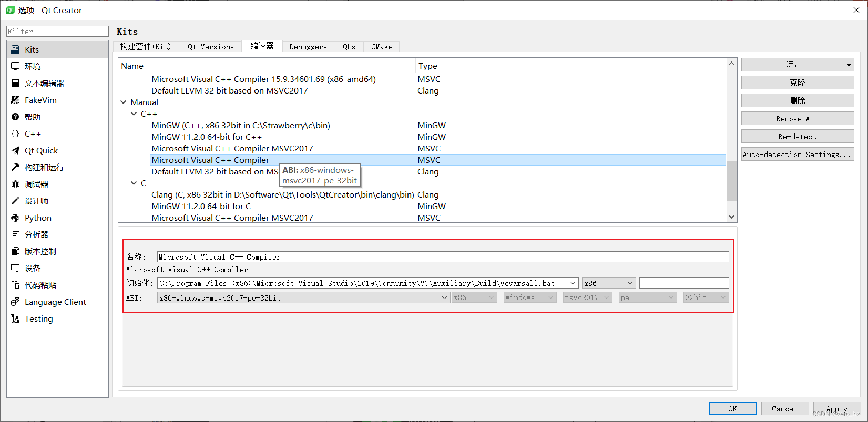
Task: Open the 帮助 question mark icon
Action: pyautogui.click(x=15, y=117)
